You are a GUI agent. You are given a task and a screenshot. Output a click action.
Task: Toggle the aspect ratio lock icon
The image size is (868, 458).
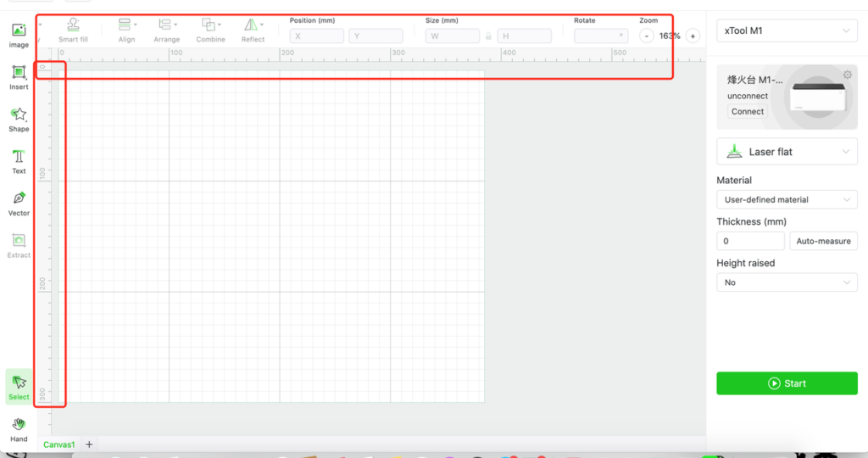(x=488, y=36)
